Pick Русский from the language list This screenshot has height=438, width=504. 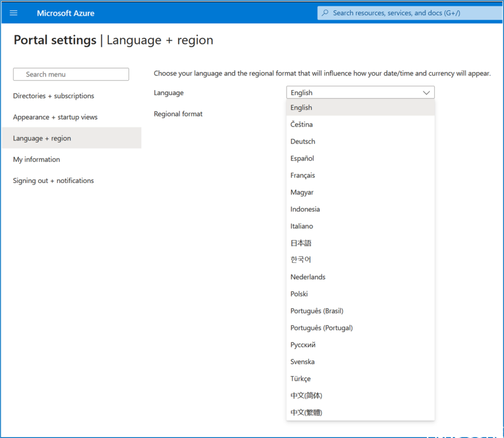[303, 345]
